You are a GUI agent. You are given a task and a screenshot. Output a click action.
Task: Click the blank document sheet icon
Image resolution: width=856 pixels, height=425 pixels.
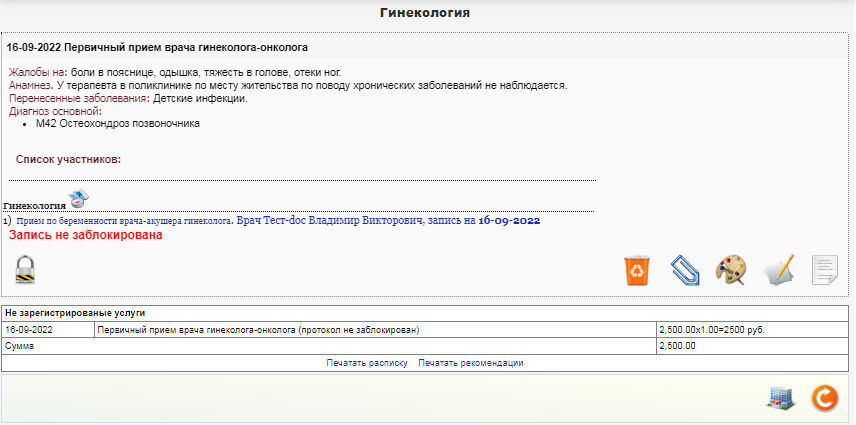tap(824, 270)
